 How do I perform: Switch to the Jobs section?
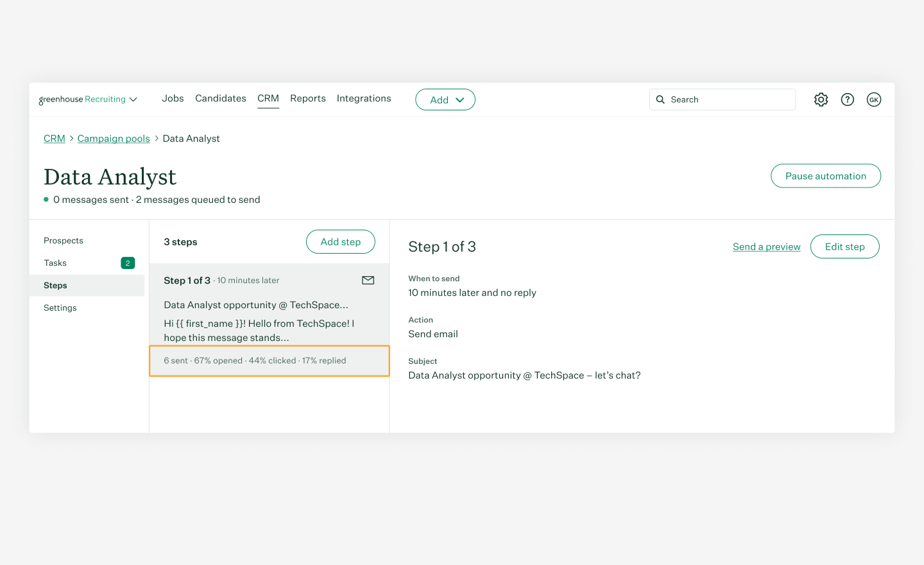click(173, 98)
